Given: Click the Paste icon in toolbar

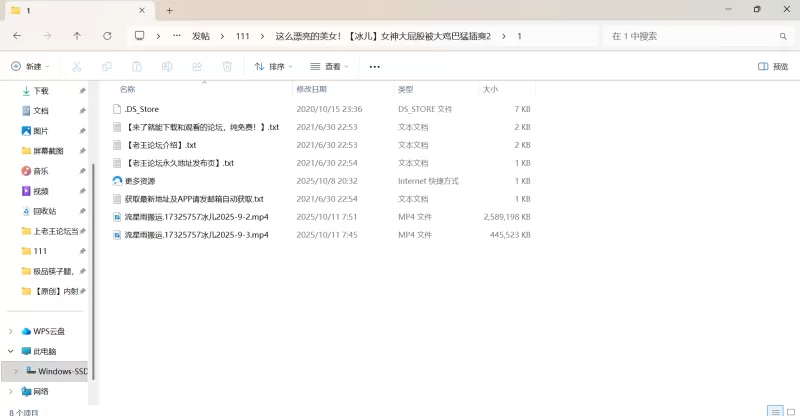Looking at the screenshot, I should [137, 67].
